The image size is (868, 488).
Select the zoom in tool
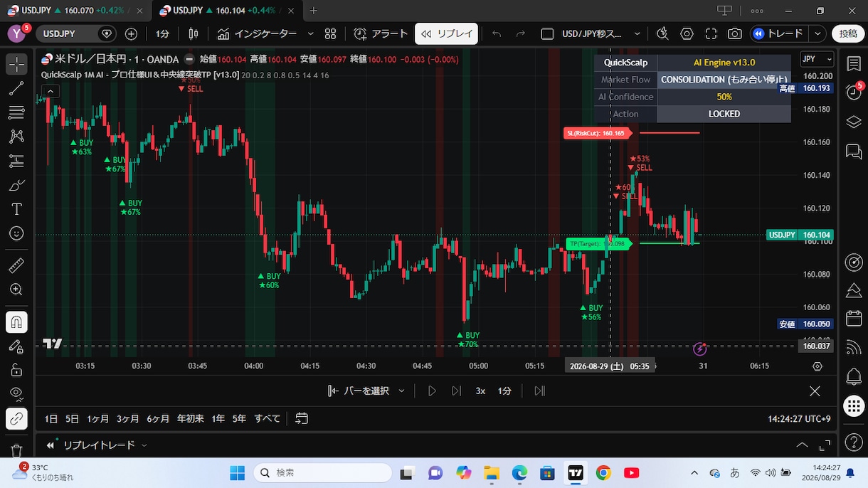pos(16,290)
